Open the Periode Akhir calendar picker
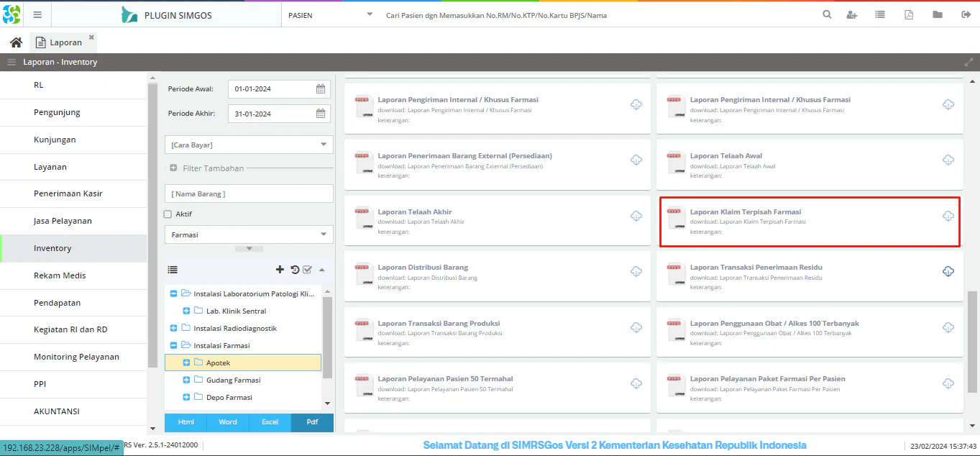980x456 pixels. 321,114
